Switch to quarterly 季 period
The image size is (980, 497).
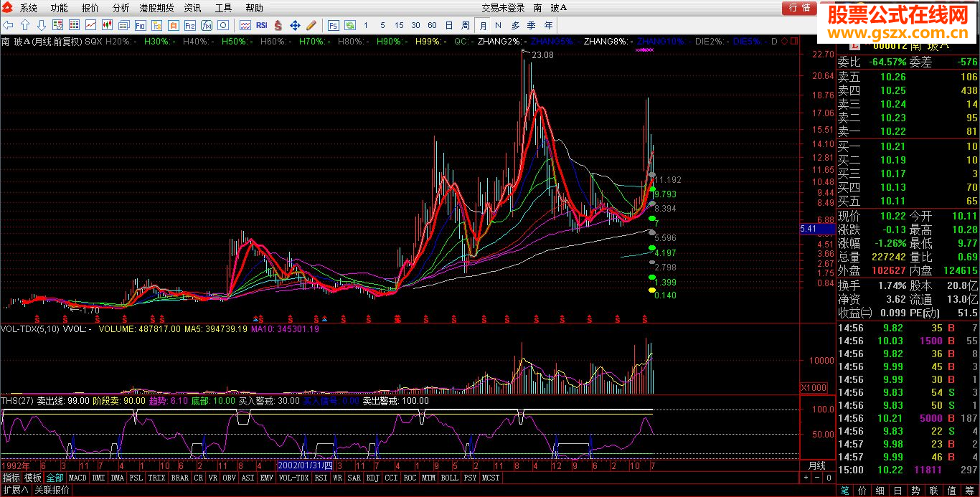pyautogui.click(x=532, y=25)
